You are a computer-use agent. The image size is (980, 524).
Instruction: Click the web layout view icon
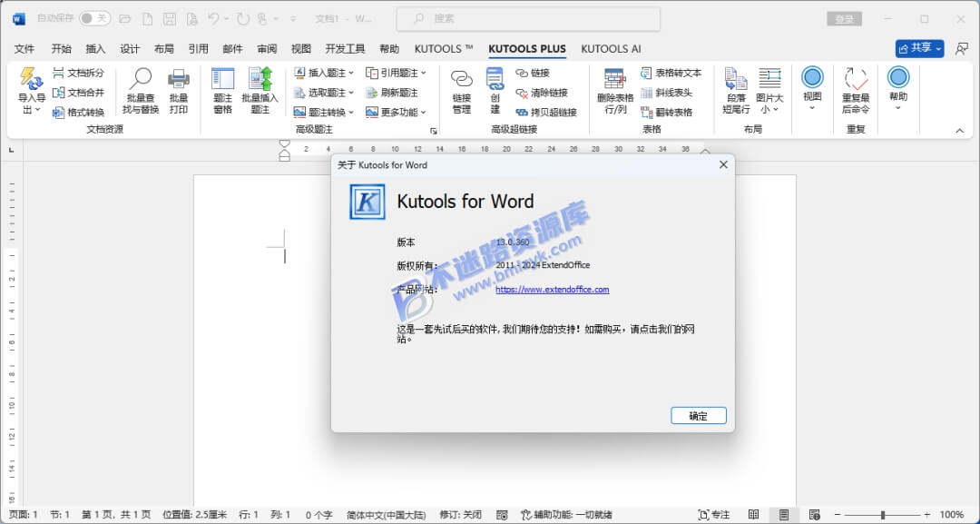tap(814, 515)
